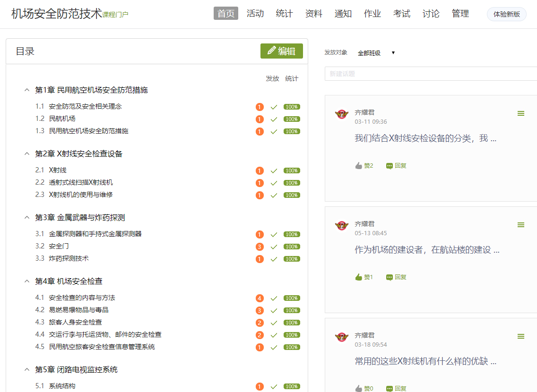Collapse chapter 第1章 民用航空机场安全防范措施
Viewport: 537px width, 392px height.
pos(27,90)
